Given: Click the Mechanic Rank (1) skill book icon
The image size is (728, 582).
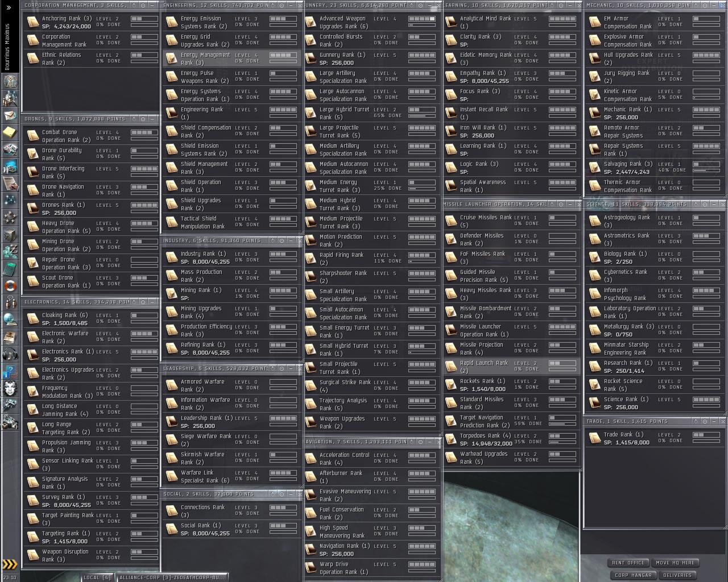Looking at the screenshot, I should tap(595, 113).
